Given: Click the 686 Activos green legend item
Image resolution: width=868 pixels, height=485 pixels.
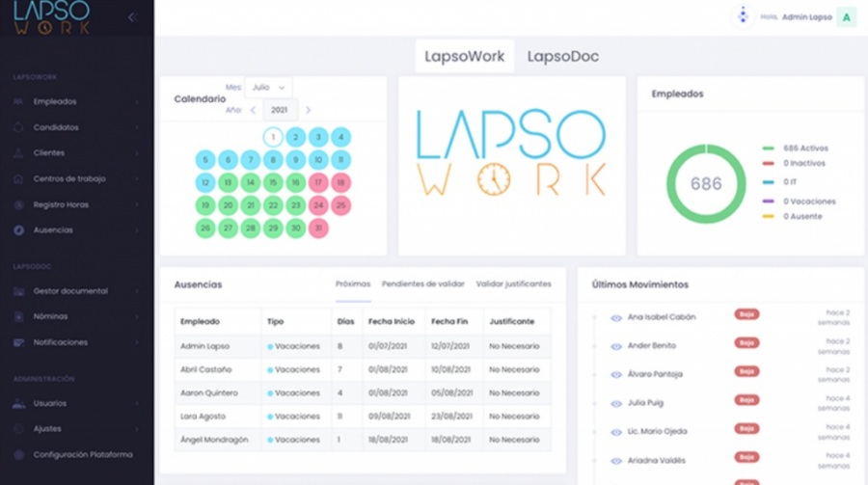Looking at the screenshot, I should point(796,148).
